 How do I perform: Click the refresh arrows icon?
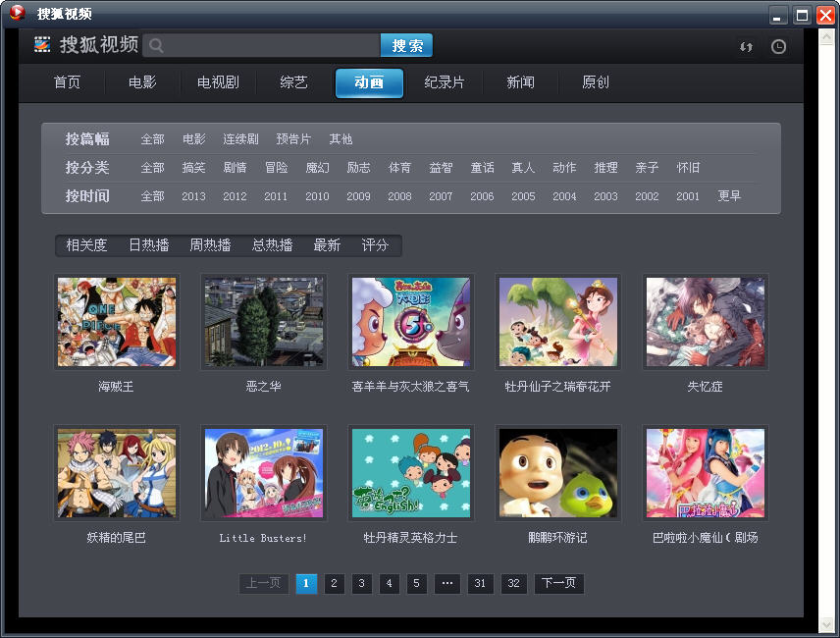click(x=746, y=46)
